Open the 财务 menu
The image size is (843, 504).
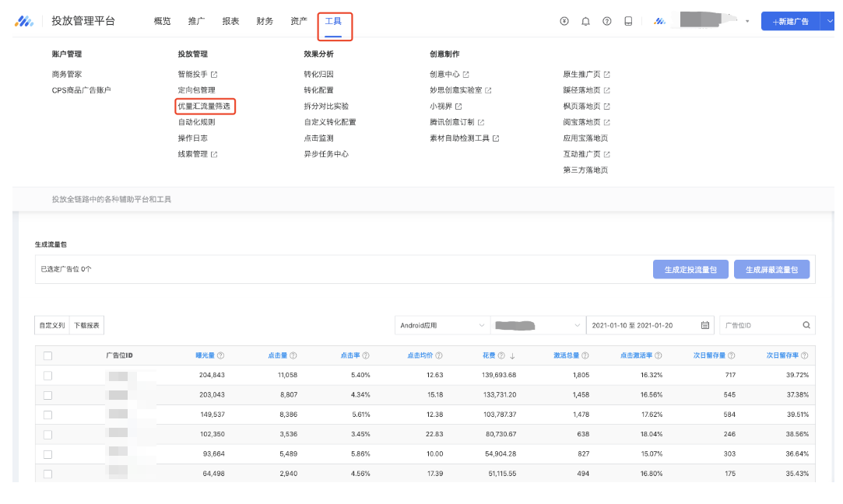tap(265, 21)
